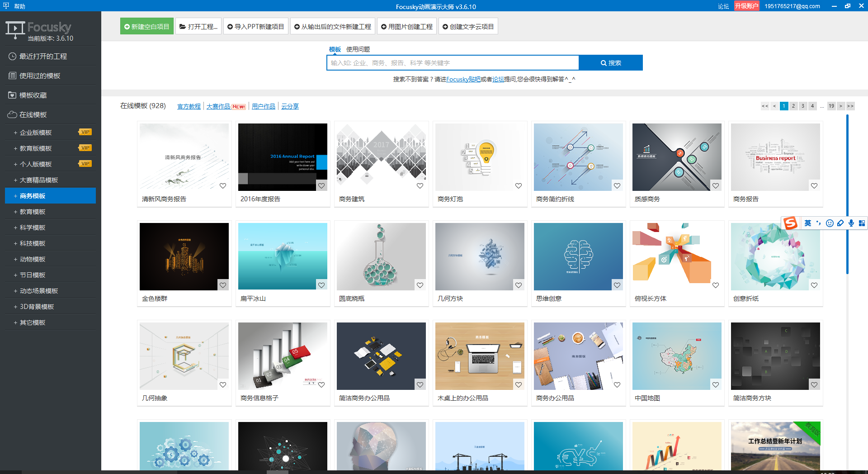Screen dimensions: 868x474
Task: Click the template list vertical scrollbar
Action: (847, 194)
